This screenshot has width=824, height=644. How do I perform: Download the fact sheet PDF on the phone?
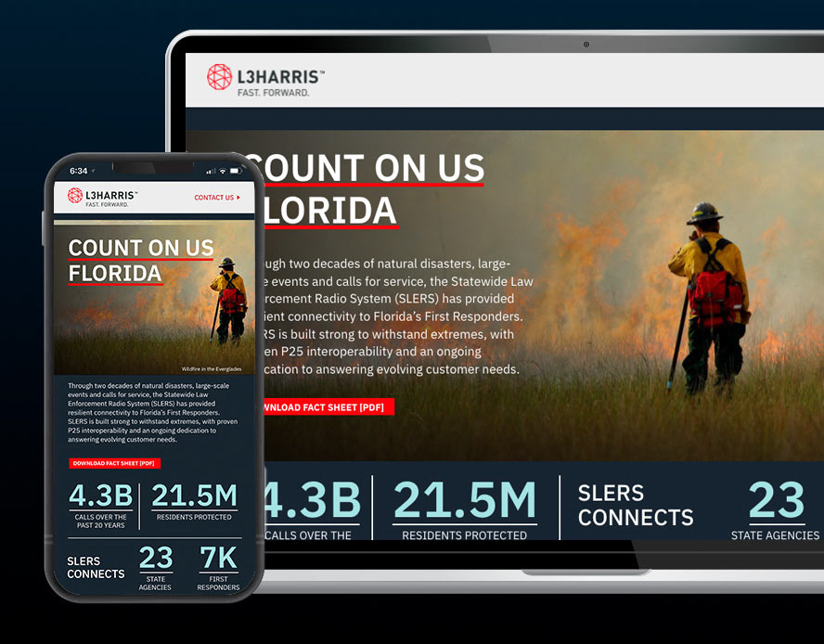pyautogui.click(x=114, y=463)
